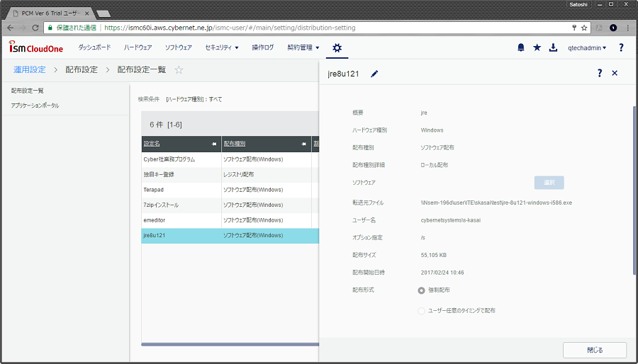
Task: Click the ISM CloudOne logo
Action: coord(36,47)
